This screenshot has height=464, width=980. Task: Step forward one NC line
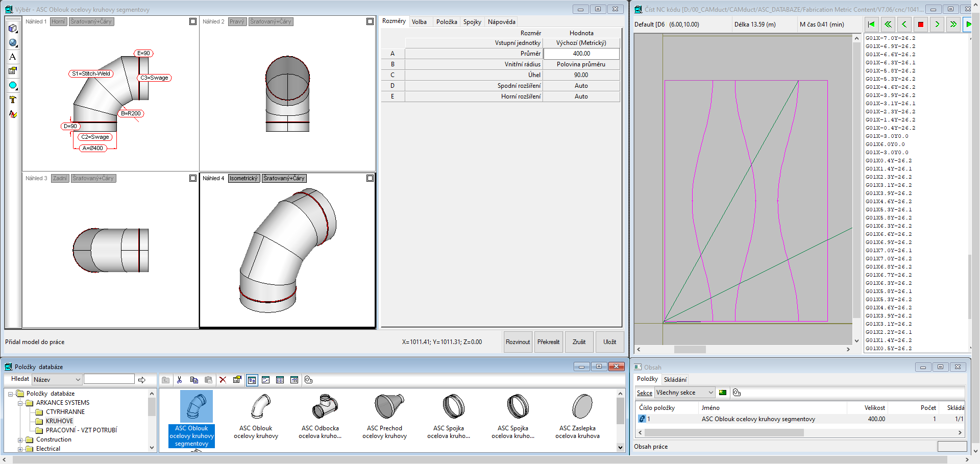point(937,24)
